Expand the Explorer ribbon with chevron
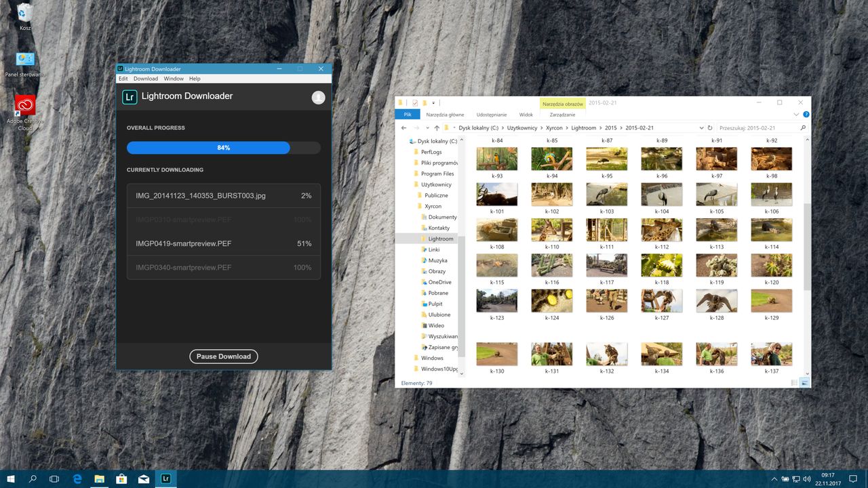Image resolution: width=868 pixels, height=488 pixels. [x=796, y=115]
